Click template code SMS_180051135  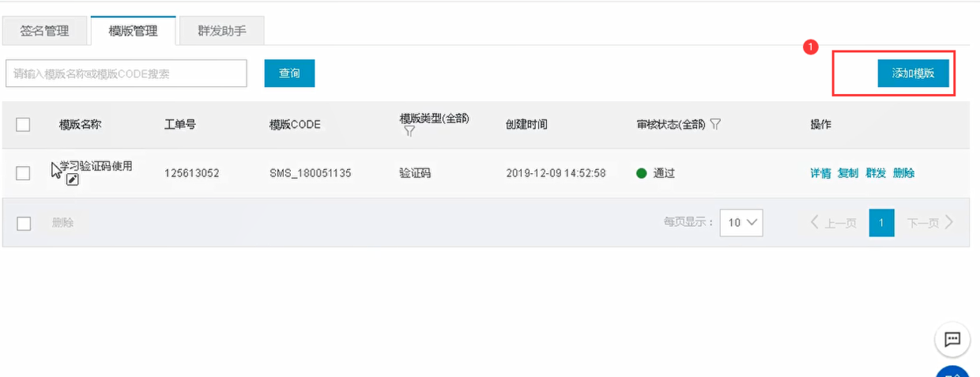tap(311, 173)
